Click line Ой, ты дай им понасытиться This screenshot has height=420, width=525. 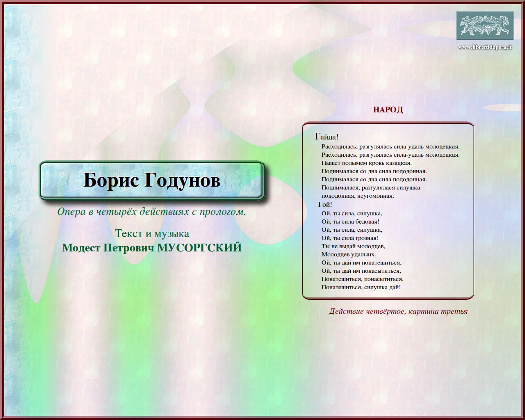(361, 271)
